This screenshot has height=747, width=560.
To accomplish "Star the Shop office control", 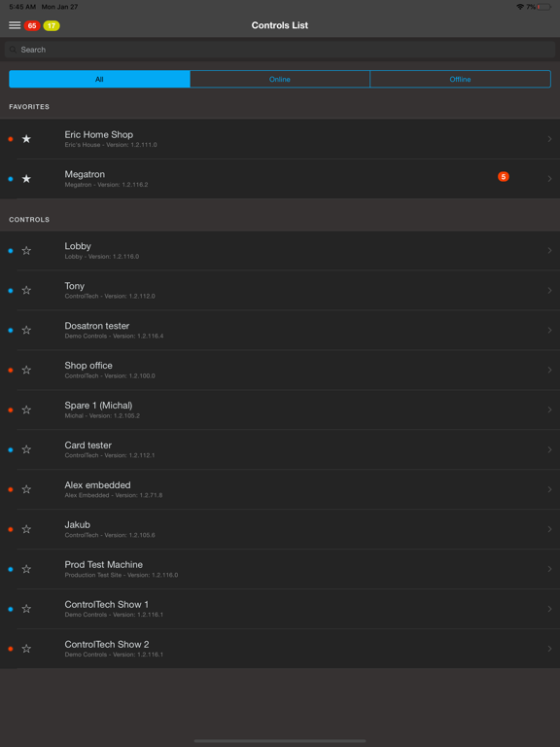I will pyautogui.click(x=26, y=370).
